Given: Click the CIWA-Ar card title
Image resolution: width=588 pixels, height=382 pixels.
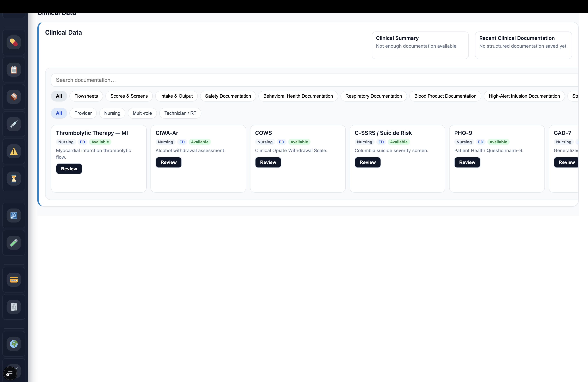Looking at the screenshot, I should (x=167, y=133).
